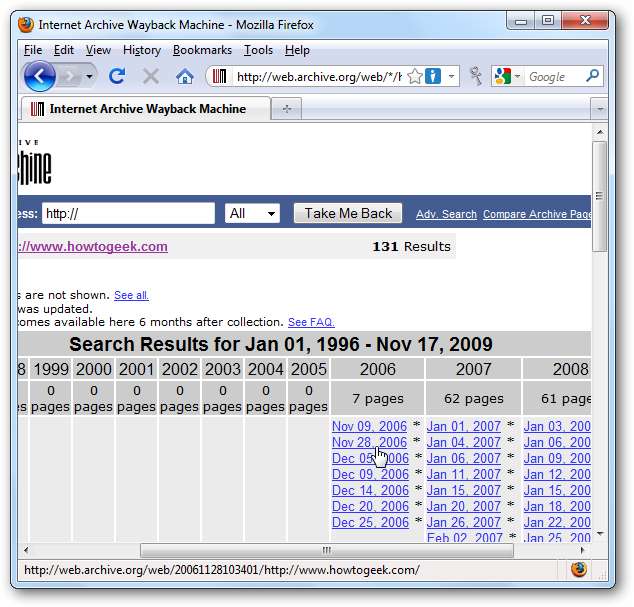The height and width of the screenshot is (607, 634).
Task: Click the horizontal scrollbar right arrow
Action: (583, 550)
